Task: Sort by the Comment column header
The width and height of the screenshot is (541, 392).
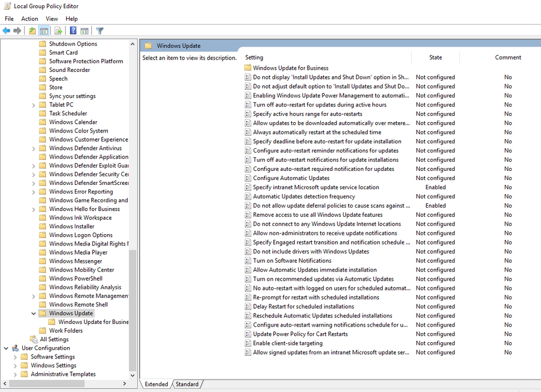Action: [x=508, y=57]
